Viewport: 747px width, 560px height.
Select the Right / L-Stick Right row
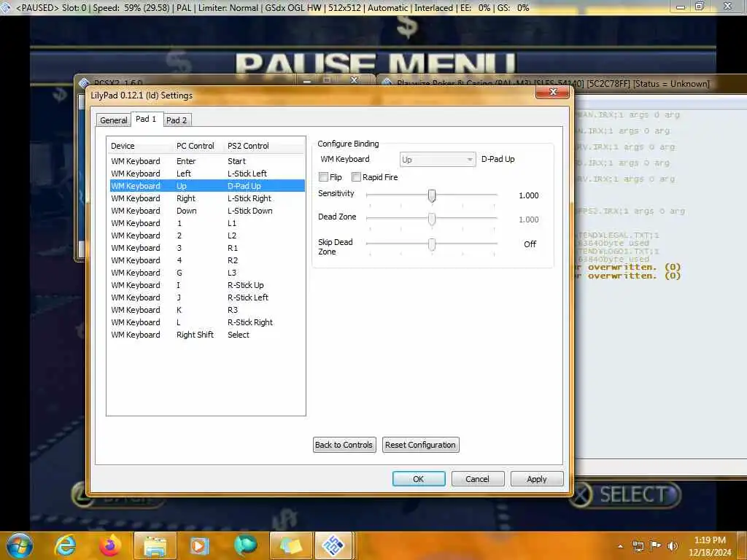[206, 198]
